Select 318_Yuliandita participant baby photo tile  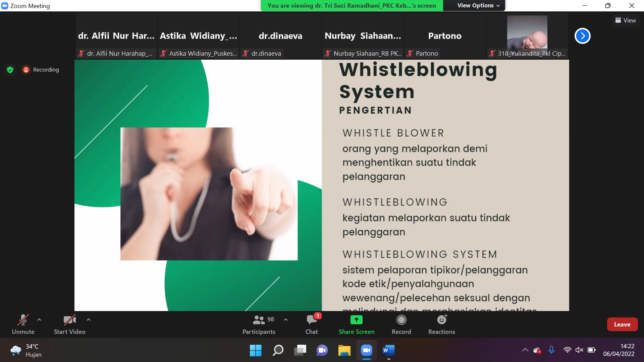527,36
